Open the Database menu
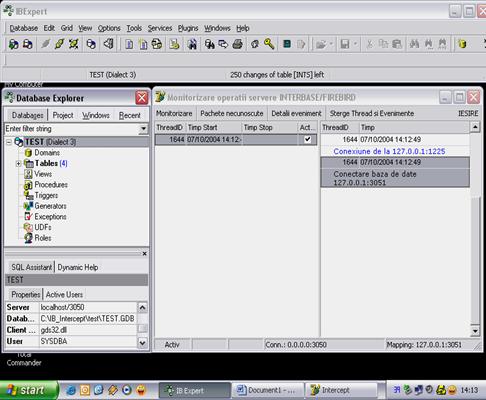Screen dimensions: 486x400 point(23,28)
